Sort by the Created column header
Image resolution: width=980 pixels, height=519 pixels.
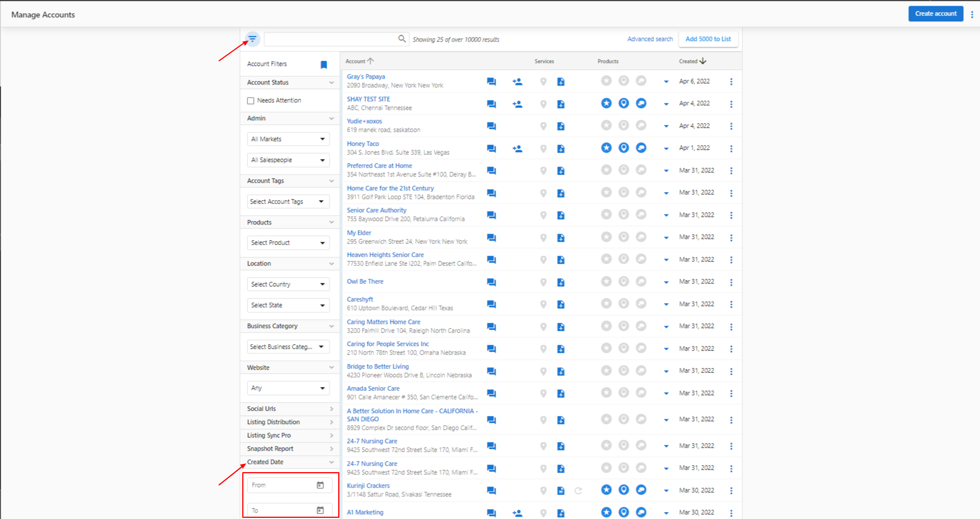pyautogui.click(x=693, y=61)
